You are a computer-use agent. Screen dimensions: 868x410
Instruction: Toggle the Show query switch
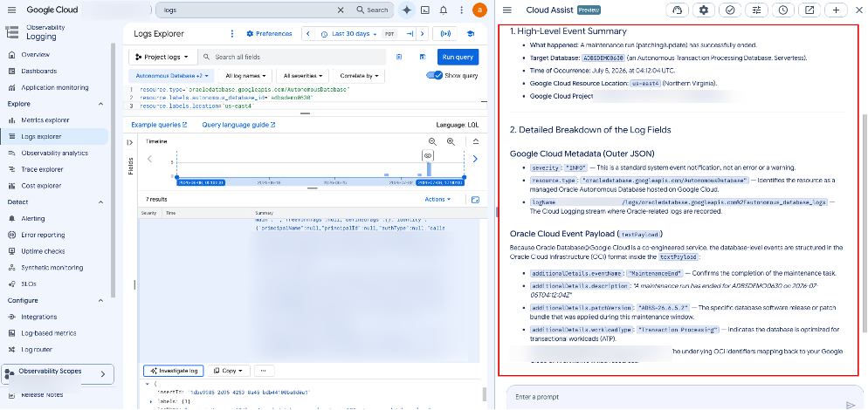pyautogui.click(x=435, y=76)
